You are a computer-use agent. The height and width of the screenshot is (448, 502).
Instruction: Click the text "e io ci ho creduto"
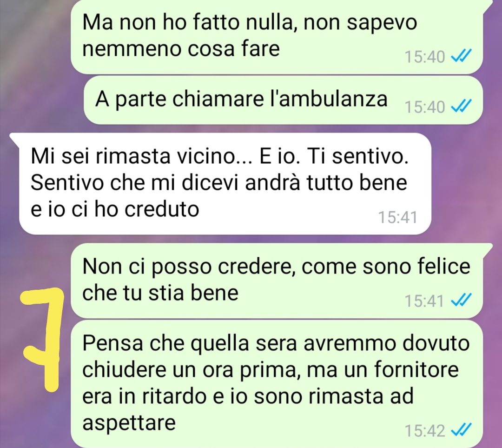pyautogui.click(x=115, y=209)
